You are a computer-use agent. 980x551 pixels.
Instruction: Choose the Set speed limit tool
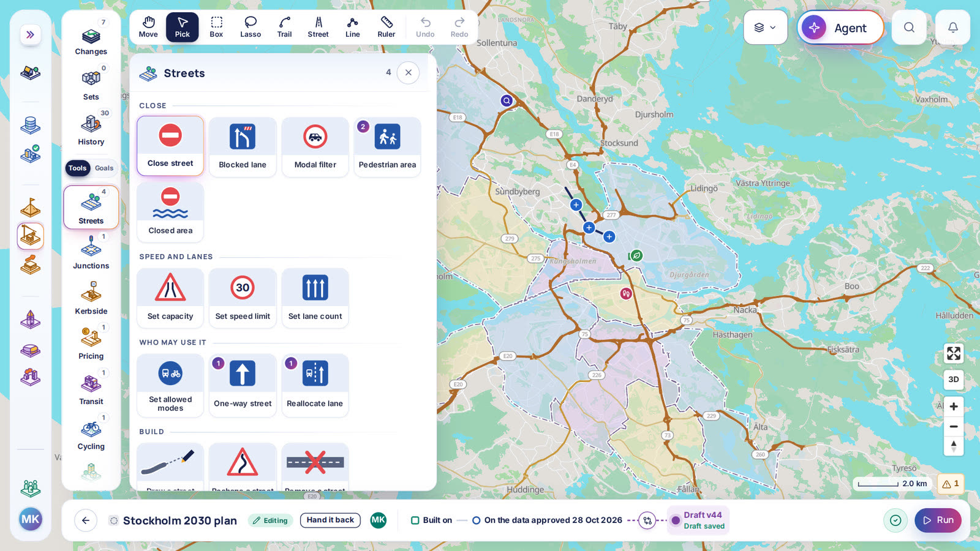pyautogui.click(x=243, y=298)
